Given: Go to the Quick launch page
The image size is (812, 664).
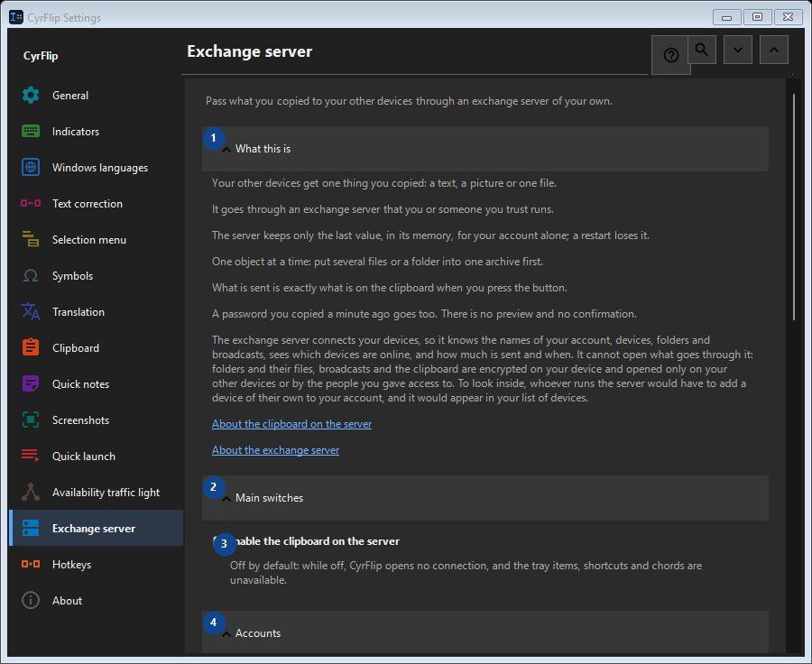Looking at the screenshot, I should (97, 456).
